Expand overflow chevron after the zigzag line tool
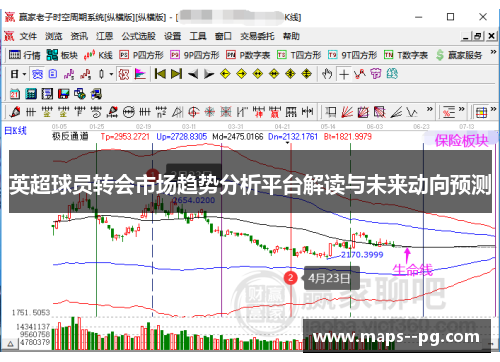 [430, 109]
